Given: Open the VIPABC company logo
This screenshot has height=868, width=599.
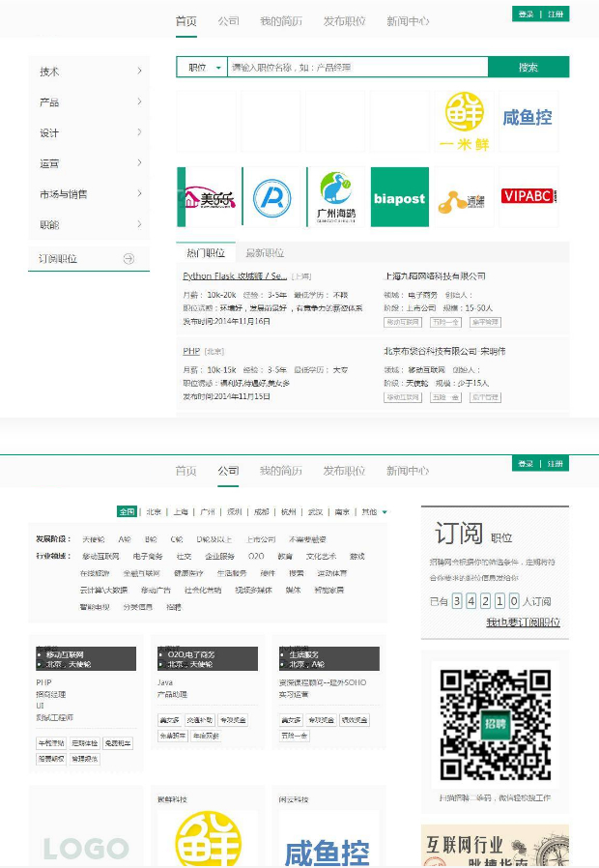Looking at the screenshot, I should [x=528, y=197].
